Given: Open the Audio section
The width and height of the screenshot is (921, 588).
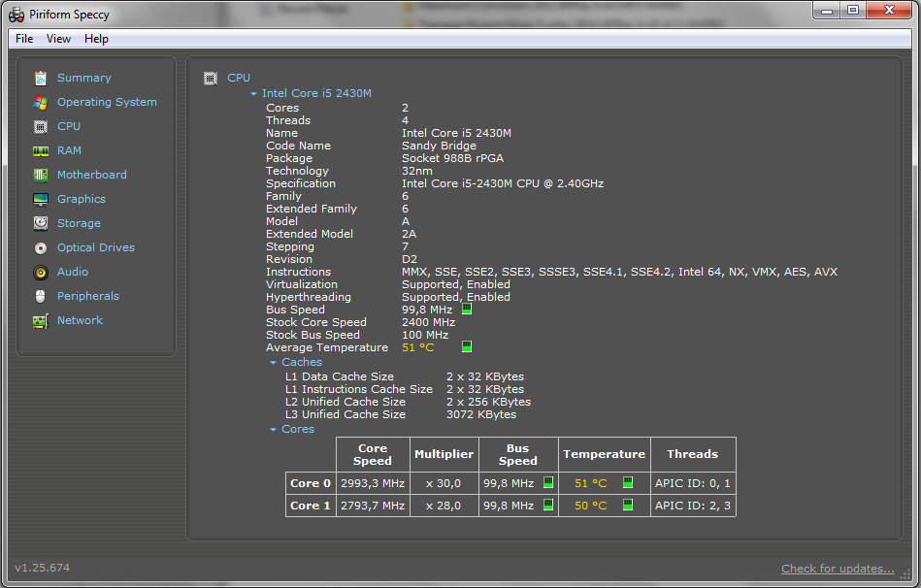Looking at the screenshot, I should (x=72, y=272).
